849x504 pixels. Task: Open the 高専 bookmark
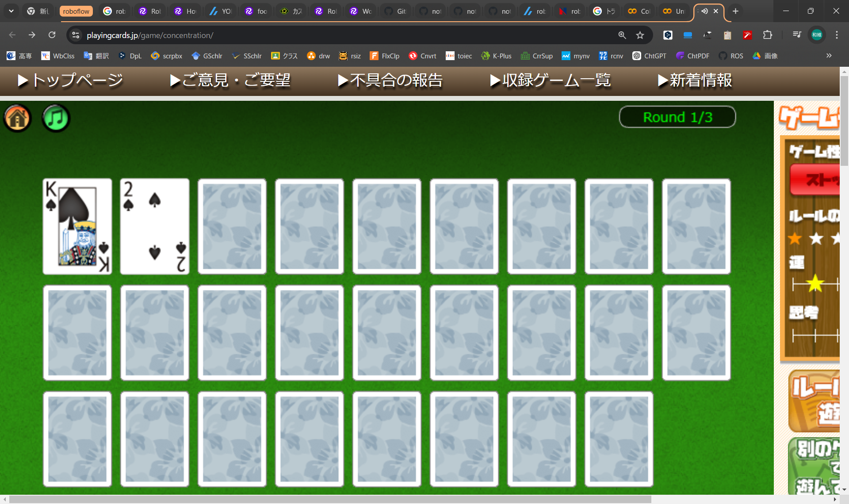19,56
